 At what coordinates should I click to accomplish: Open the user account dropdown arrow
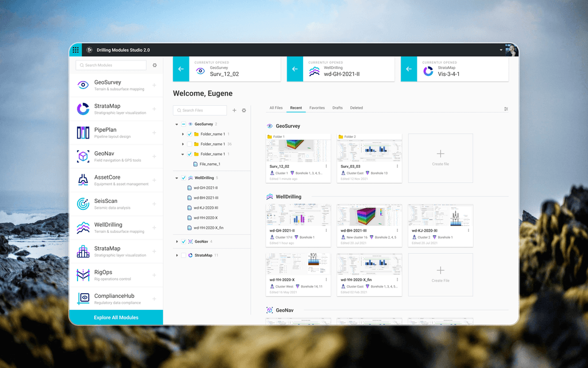[x=501, y=50]
